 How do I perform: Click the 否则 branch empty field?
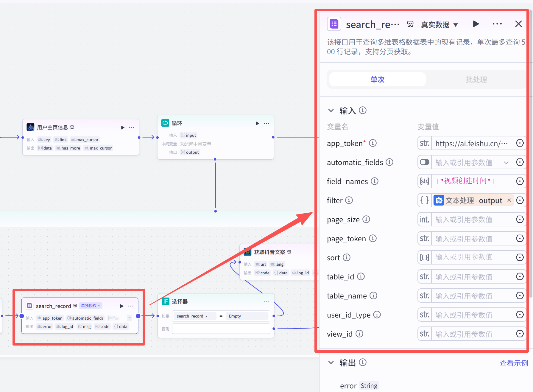click(x=221, y=329)
